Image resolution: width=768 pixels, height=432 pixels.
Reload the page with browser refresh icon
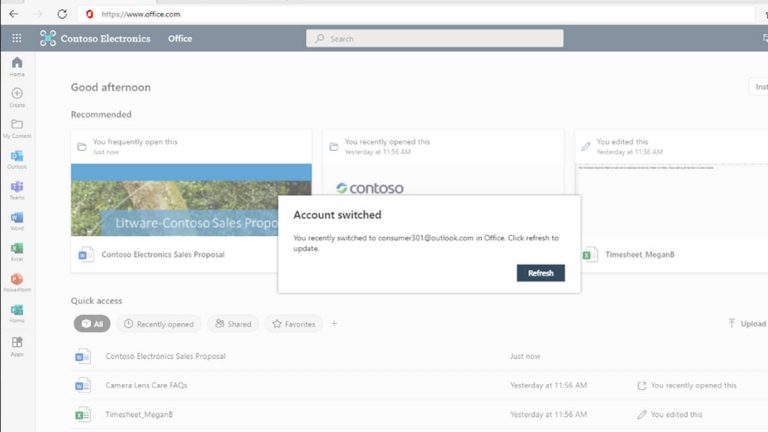click(62, 14)
